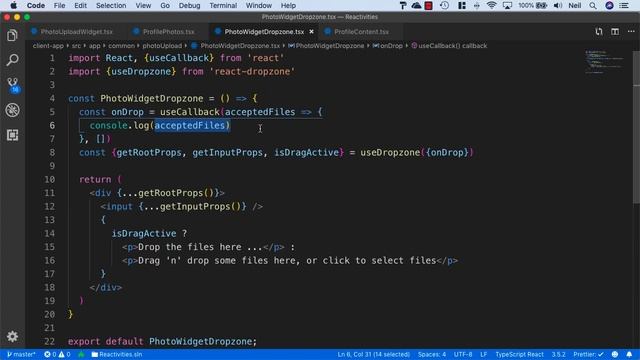
Task: Open the Manage gear at sidebar bottom
Action: coord(12,336)
